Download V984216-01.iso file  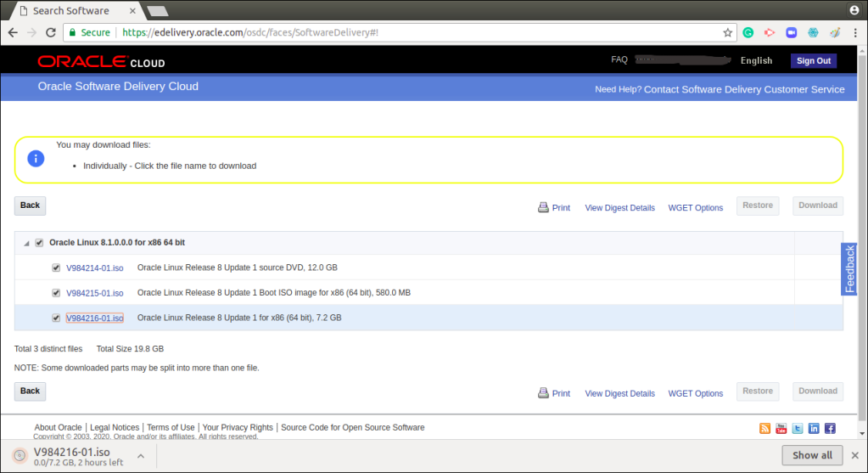95,318
